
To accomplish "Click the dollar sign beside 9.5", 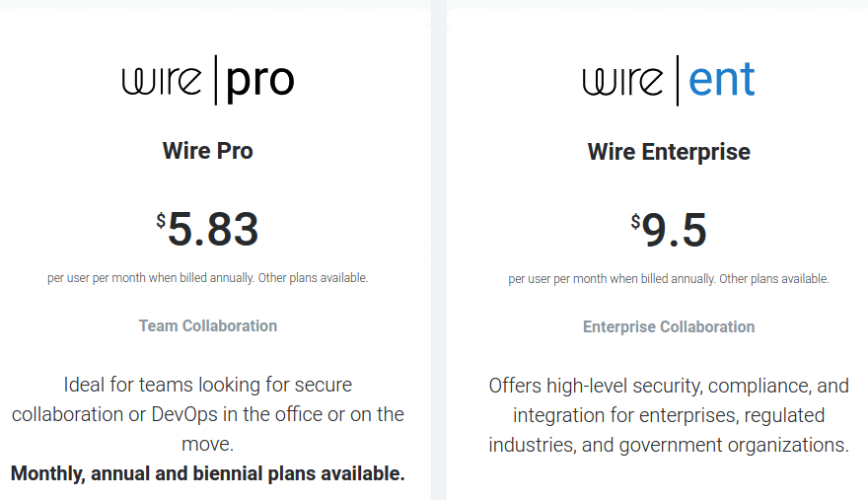I will [x=635, y=222].
